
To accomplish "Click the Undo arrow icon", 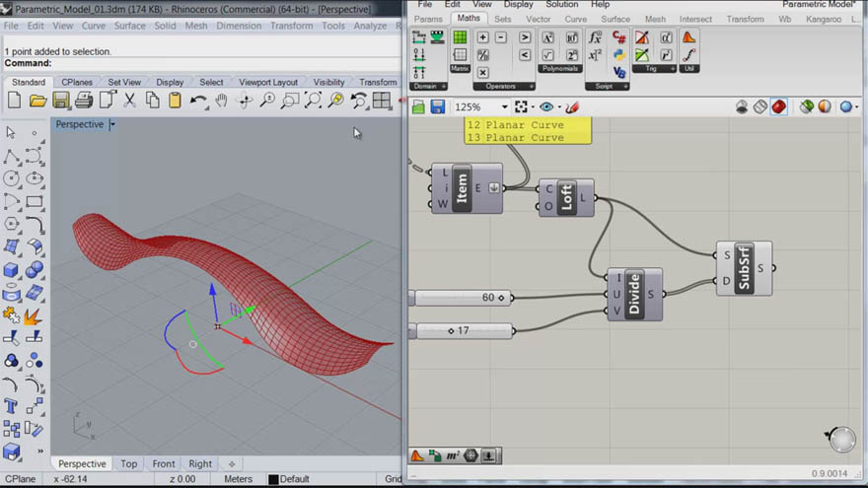I will (x=197, y=101).
